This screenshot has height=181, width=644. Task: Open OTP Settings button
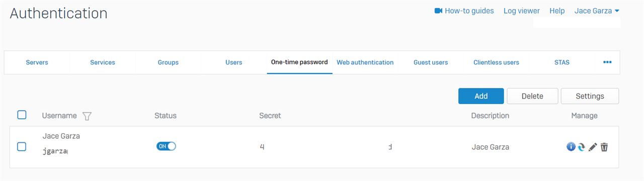click(590, 96)
